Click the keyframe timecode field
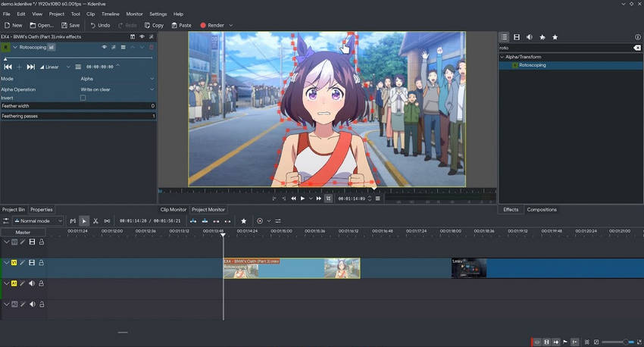 100,67
